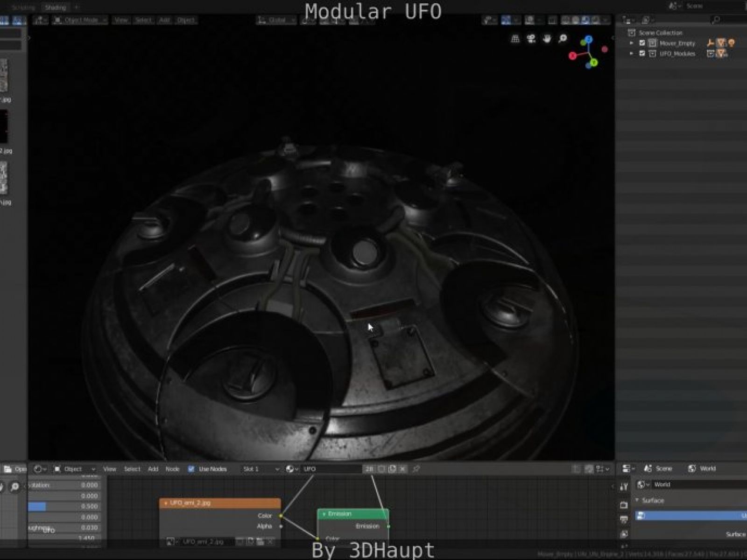The width and height of the screenshot is (747, 560).
Task: Click the 0.500 blue slider in the node sidebar
Action: (64, 506)
